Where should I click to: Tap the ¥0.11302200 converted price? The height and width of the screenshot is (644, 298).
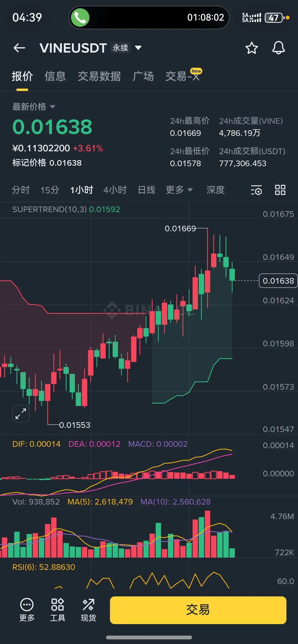point(41,148)
